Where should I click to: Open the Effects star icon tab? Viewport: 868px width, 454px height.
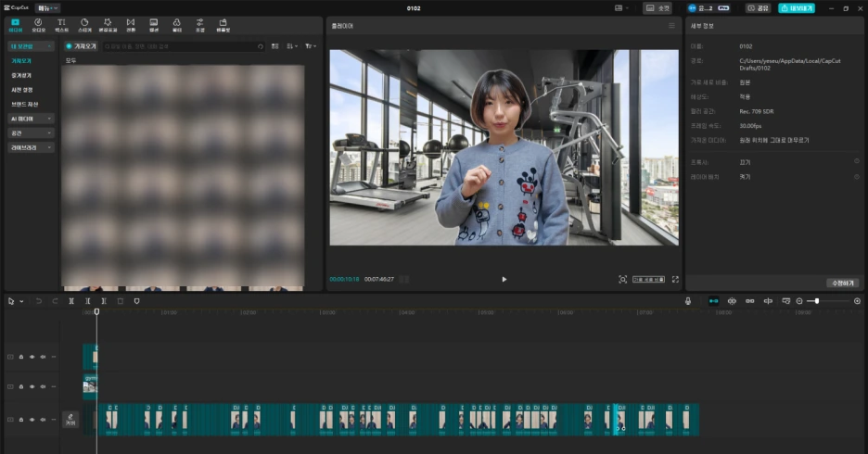(x=108, y=25)
